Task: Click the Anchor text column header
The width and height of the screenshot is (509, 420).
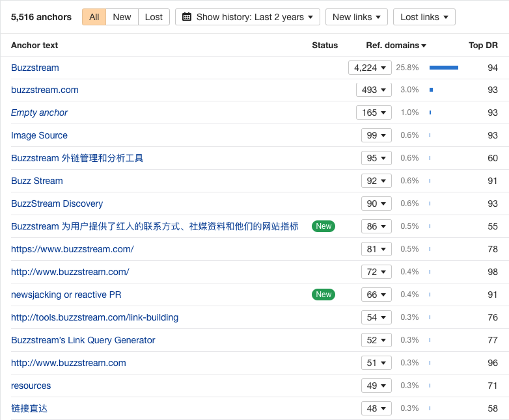Action: pyautogui.click(x=34, y=46)
